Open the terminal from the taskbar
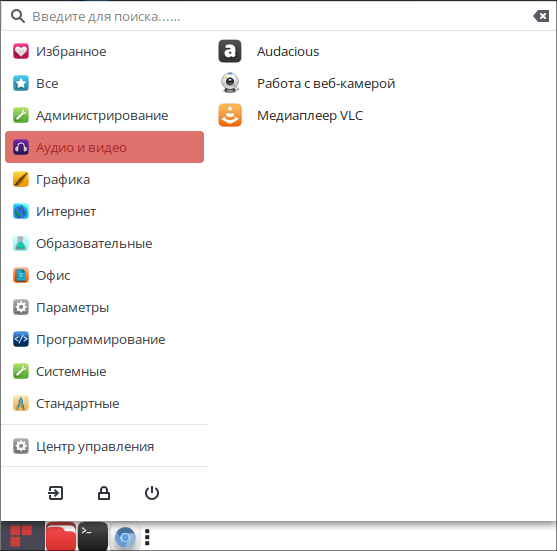 coord(93,536)
